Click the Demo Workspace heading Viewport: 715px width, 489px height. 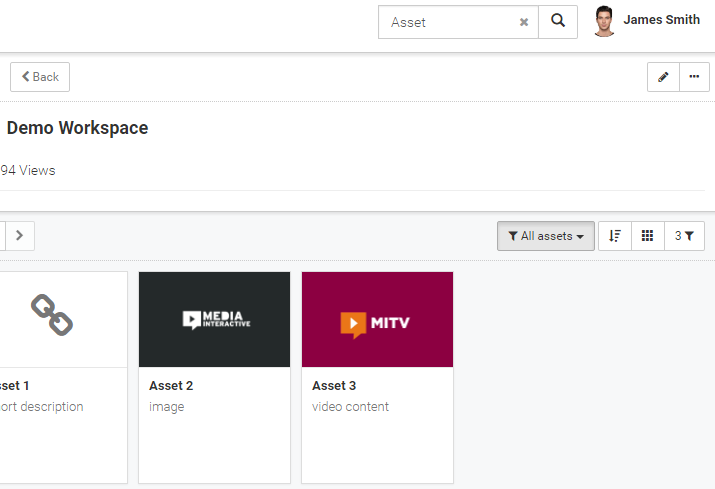tap(78, 128)
